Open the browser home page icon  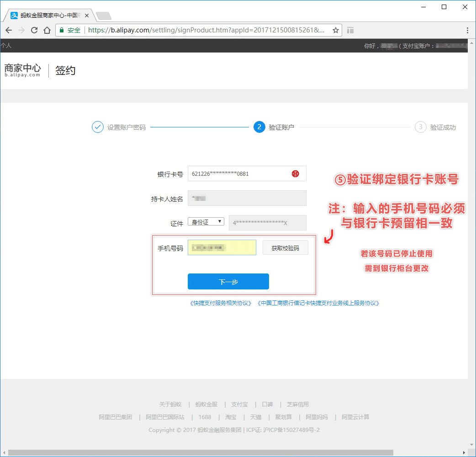[x=47, y=30]
